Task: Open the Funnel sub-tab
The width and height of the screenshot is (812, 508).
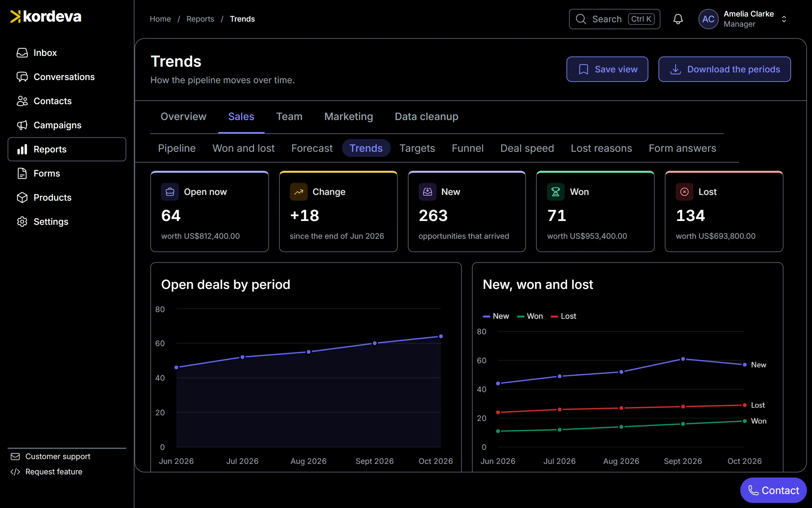Action: [x=468, y=148]
